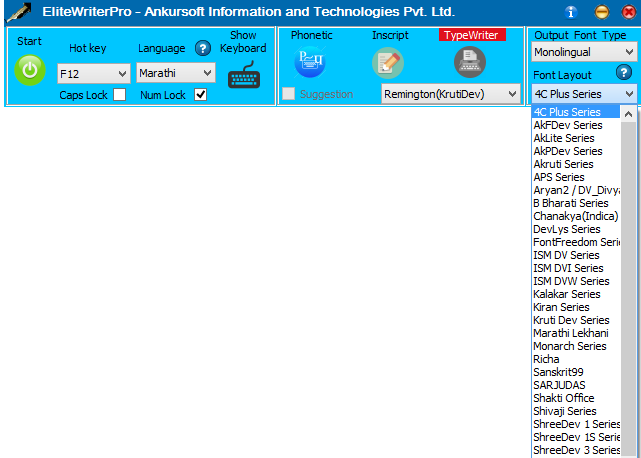This screenshot has height=458, width=641.
Task: Select Richa font option
Action: click(576, 359)
